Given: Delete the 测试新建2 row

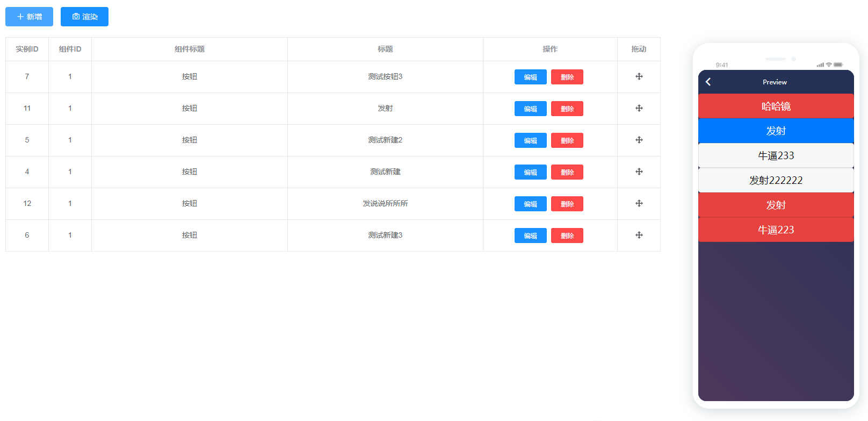Looking at the screenshot, I should coord(567,140).
